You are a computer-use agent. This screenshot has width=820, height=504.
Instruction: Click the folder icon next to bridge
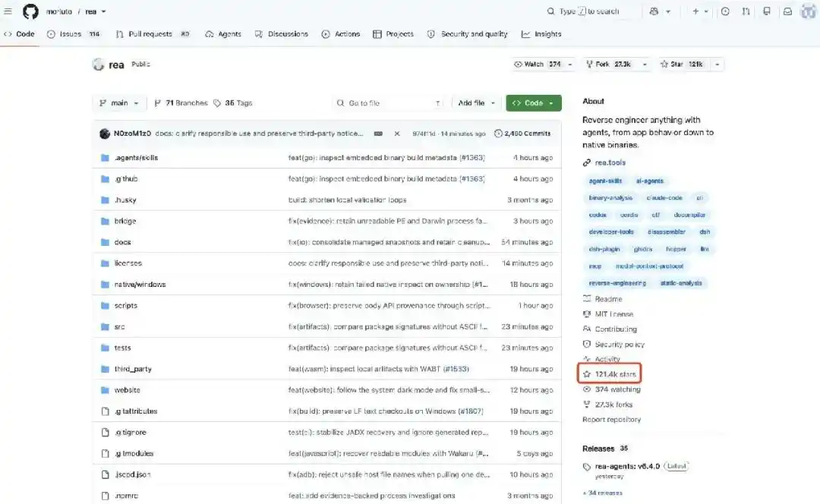(x=105, y=221)
